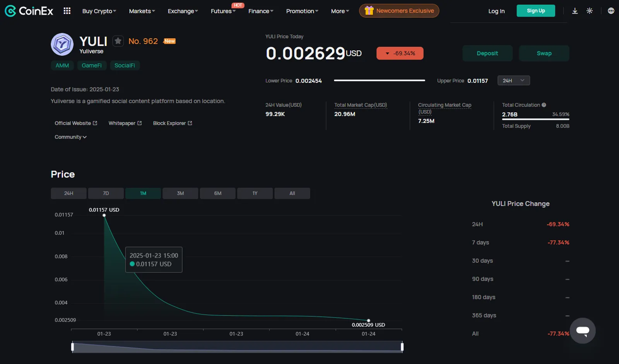Select the 7D chart tab
The width and height of the screenshot is (619, 364).
(106, 193)
